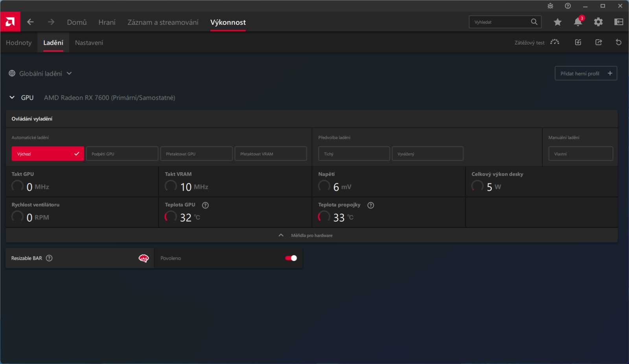
Task: Open notifications bell icon
Action: pos(578,22)
